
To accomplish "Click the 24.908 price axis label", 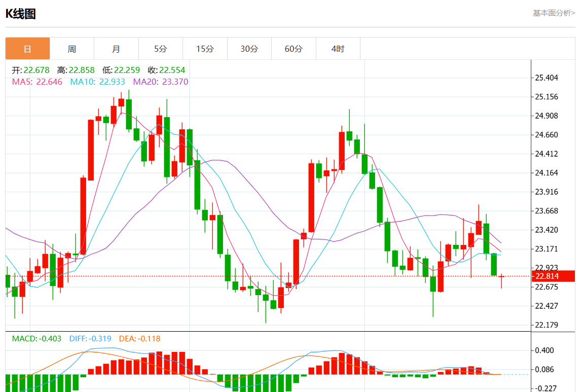I will click(547, 116).
